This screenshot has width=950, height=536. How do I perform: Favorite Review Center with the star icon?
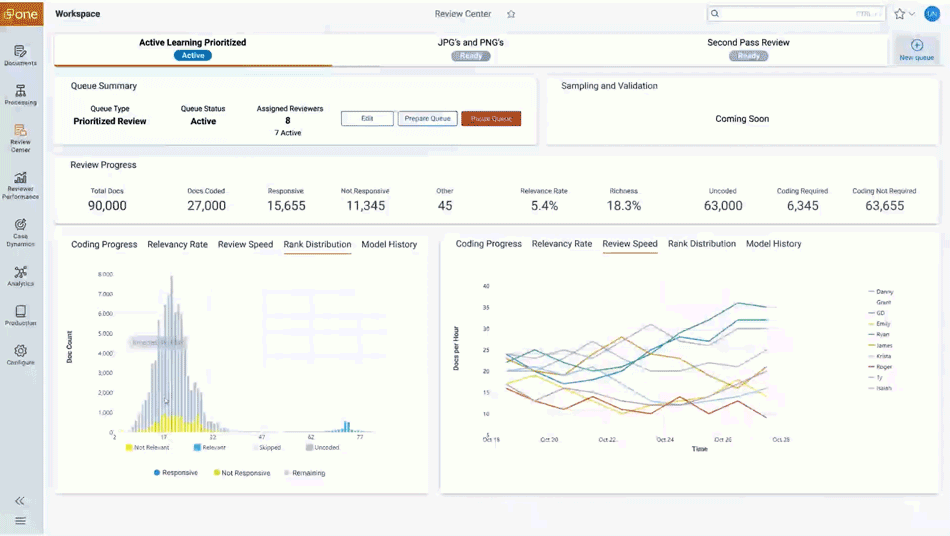[511, 14]
